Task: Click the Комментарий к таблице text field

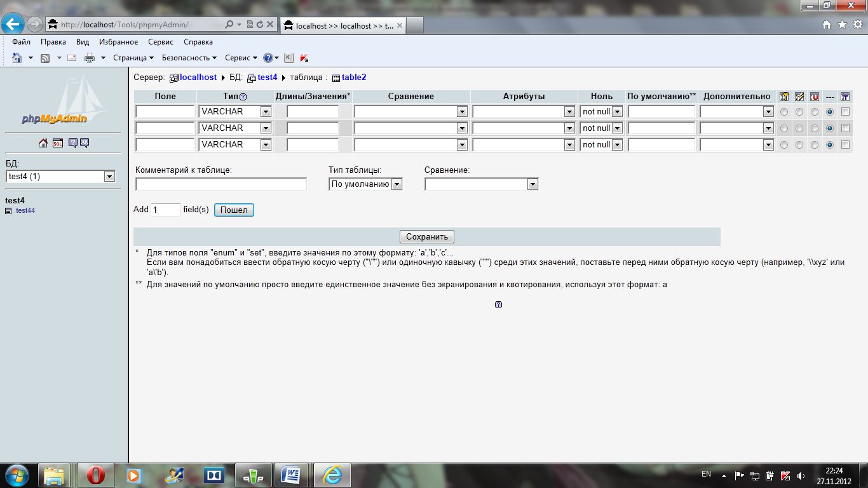Action: (x=221, y=184)
